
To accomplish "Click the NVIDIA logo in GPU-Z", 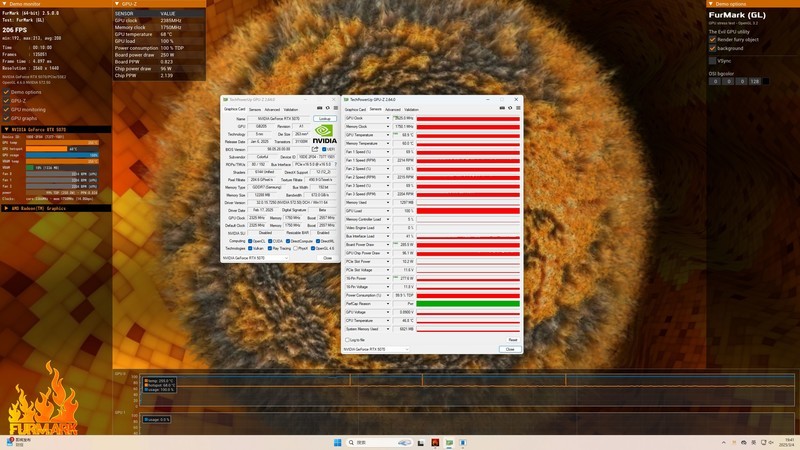I will [x=324, y=134].
